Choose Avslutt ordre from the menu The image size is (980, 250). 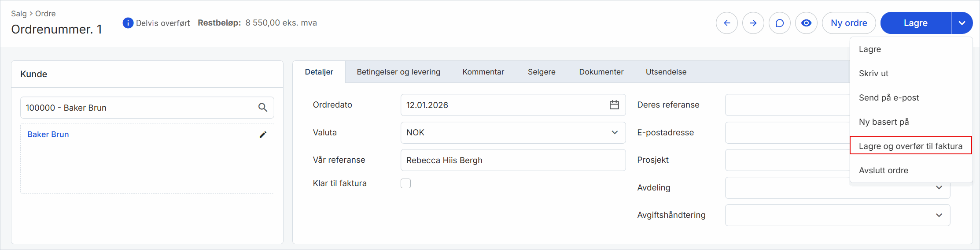pyautogui.click(x=911, y=170)
